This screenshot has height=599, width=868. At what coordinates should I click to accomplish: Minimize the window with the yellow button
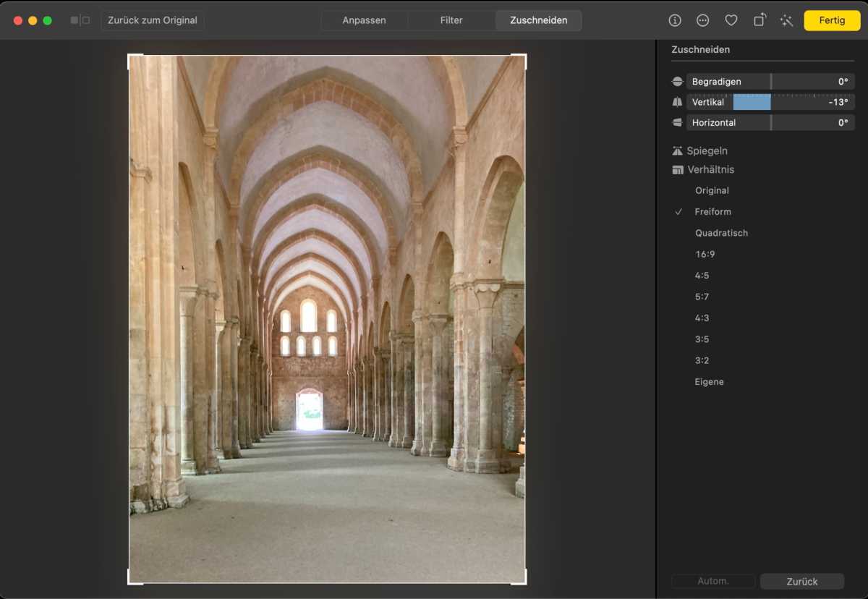click(x=33, y=20)
